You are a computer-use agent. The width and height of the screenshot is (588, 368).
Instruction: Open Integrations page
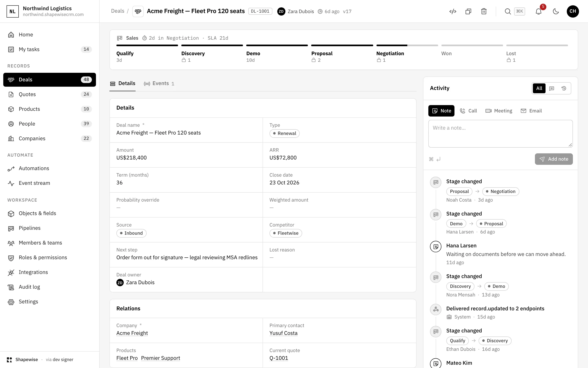coord(50,272)
